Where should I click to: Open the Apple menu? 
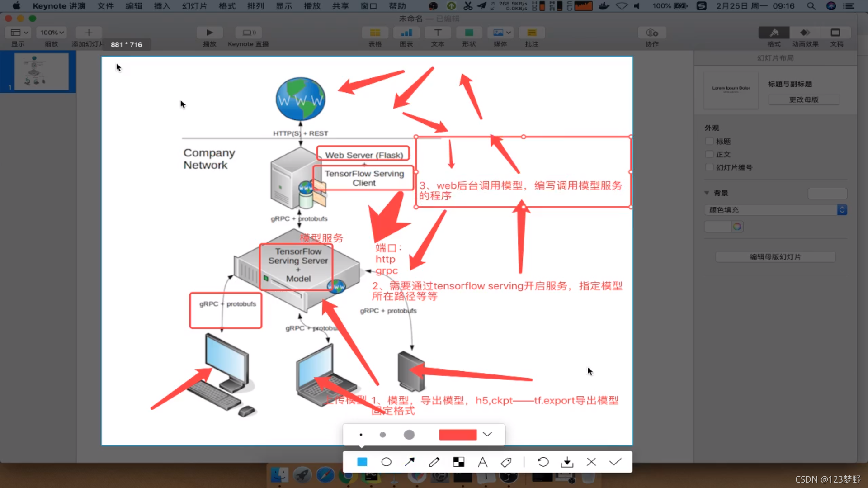16,6
